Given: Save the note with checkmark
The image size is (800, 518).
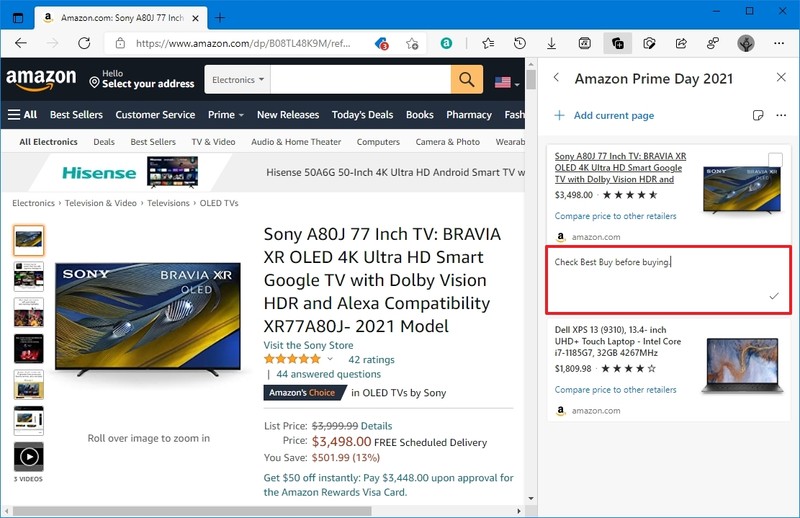Looking at the screenshot, I should pyautogui.click(x=774, y=296).
